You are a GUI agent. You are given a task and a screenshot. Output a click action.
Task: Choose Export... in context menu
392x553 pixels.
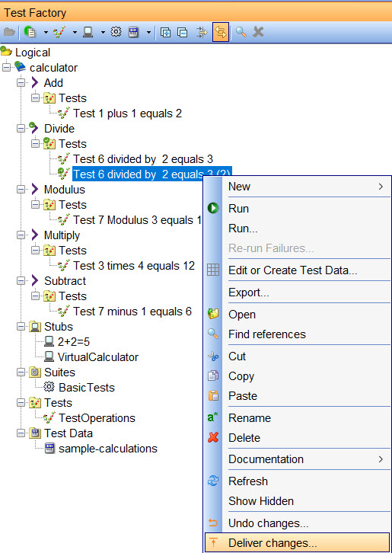tap(298, 292)
